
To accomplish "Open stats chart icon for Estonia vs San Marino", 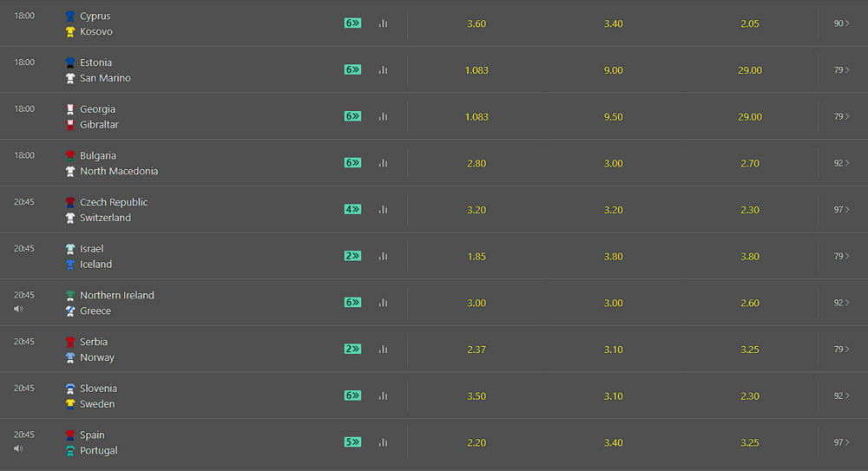I will [x=383, y=69].
